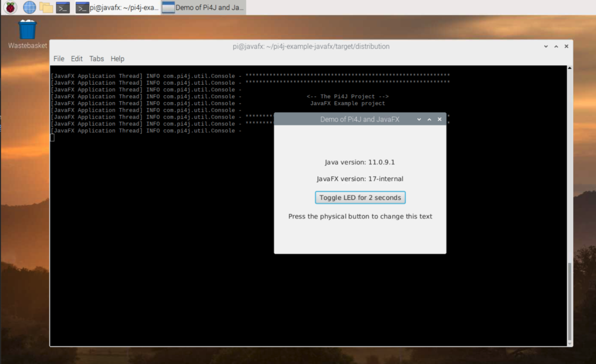Image resolution: width=596 pixels, height=364 pixels.
Task: Open the Tabs menu in terminal
Action: click(x=97, y=59)
